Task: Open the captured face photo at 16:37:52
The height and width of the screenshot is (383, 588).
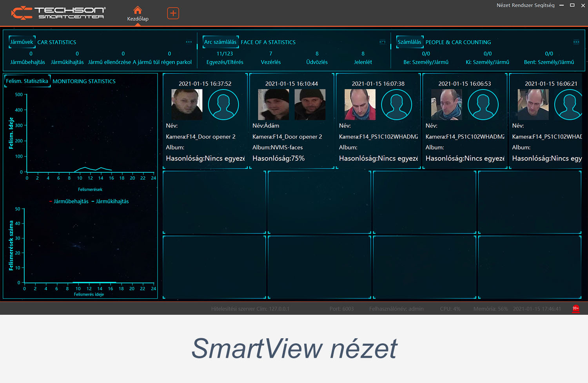Action: coord(187,104)
